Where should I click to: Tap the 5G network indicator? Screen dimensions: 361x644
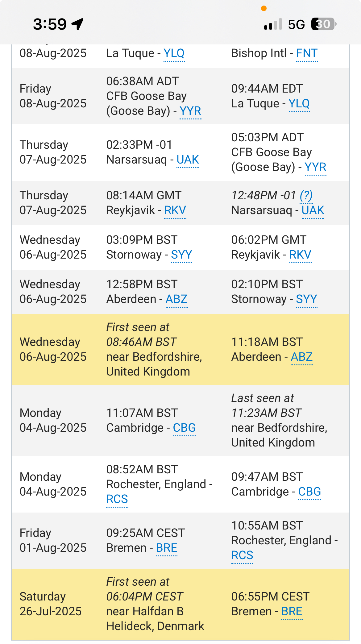coord(296,24)
